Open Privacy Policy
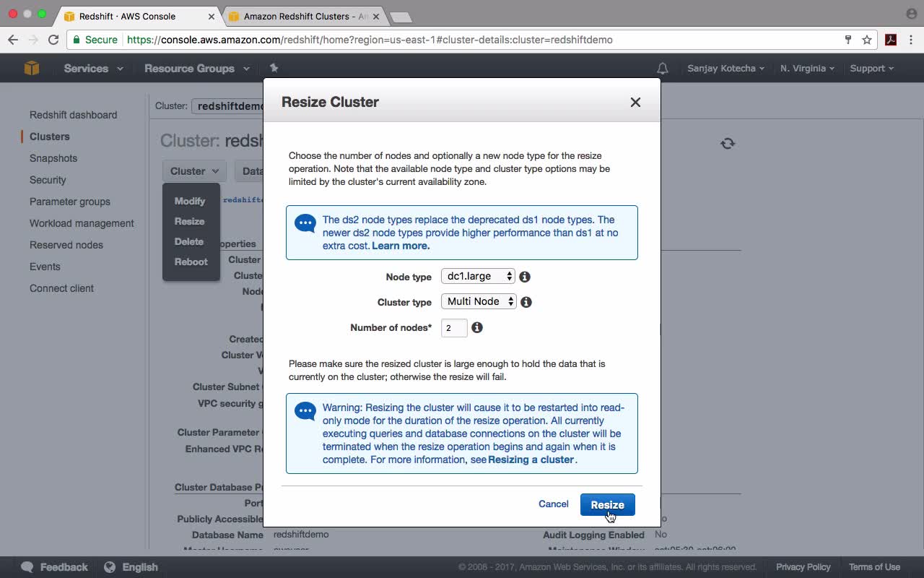The height and width of the screenshot is (578, 924). pos(803,567)
